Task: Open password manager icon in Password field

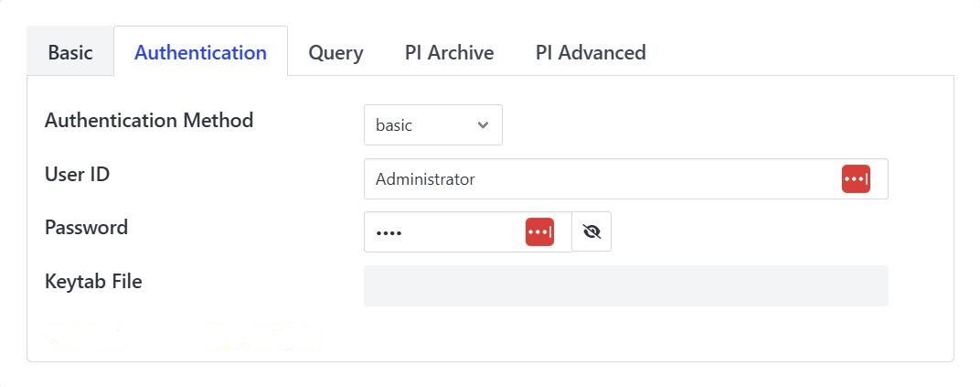Action: coord(539,232)
